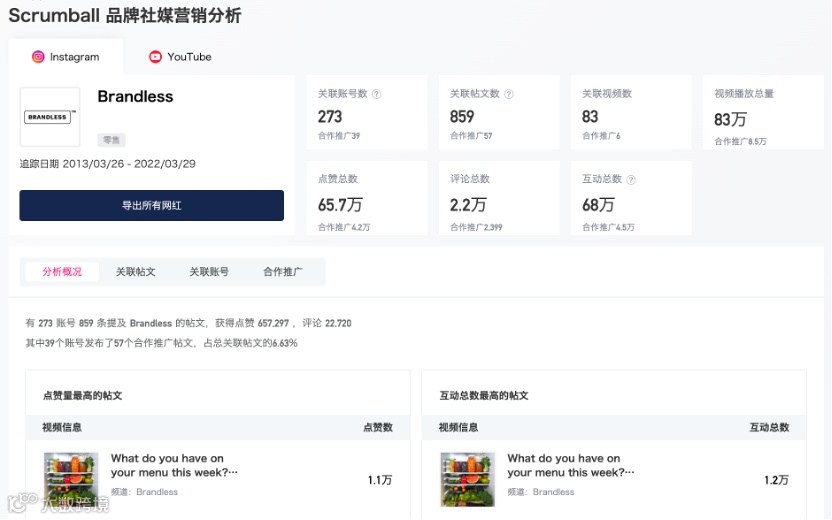The width and height of the screenshot is (832, 520).
Task: Click the 65.7万 点赞总数 value
Action: [x=340, y=205]
